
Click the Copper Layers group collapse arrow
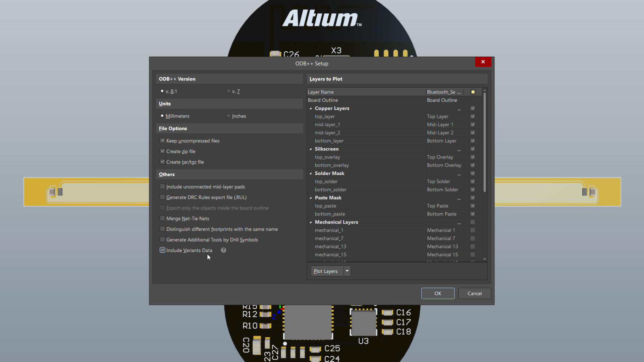point(311,108)
